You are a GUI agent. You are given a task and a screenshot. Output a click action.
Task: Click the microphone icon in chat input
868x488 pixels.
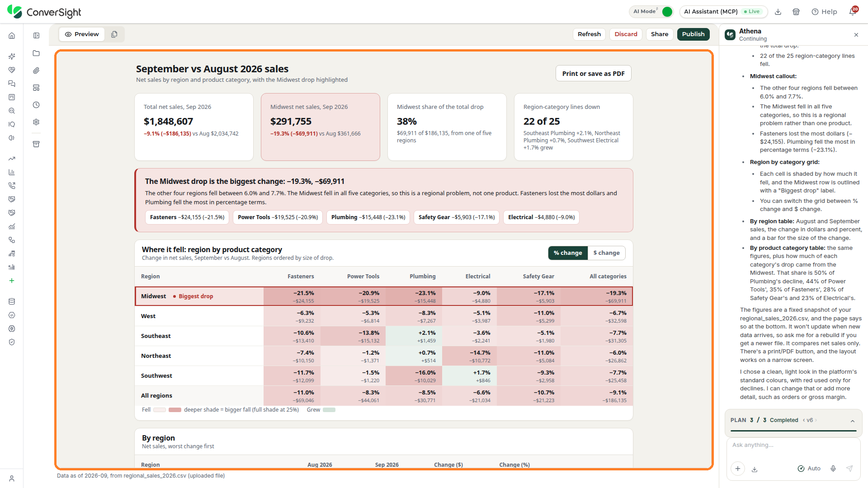tap(833, 469)
